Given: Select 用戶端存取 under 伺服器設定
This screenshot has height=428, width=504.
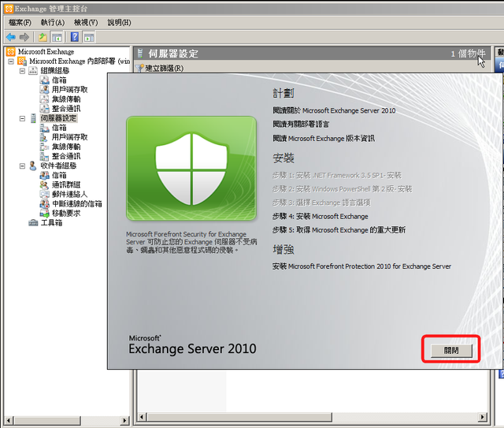Looking at the screenshot, I should click(70, 137).
